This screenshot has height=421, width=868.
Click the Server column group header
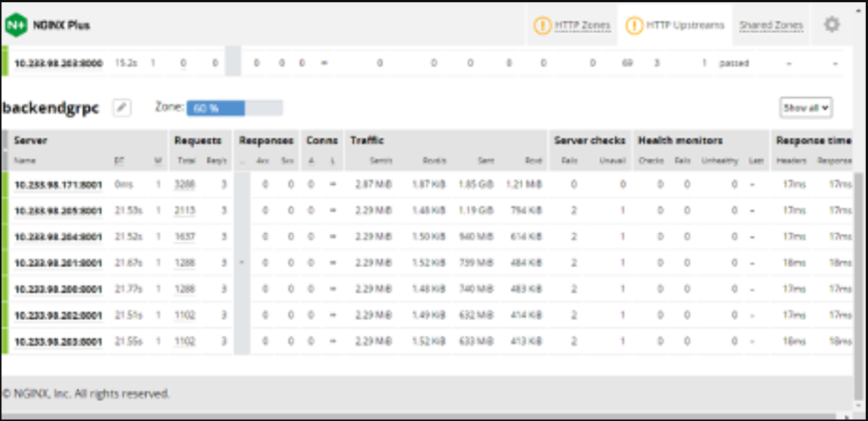click(30, 140)
